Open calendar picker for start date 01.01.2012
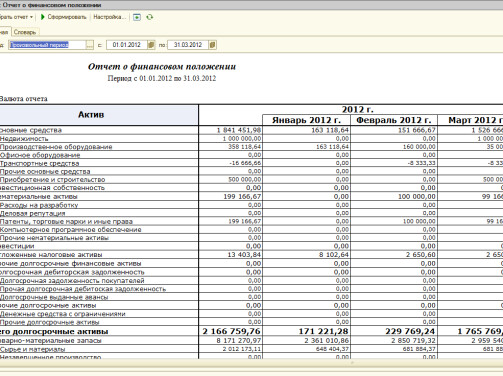 click(x=151, y=45)
